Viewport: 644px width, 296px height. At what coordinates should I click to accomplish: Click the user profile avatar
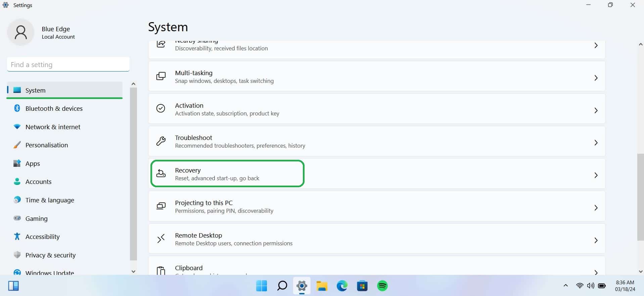pos(21,32)
